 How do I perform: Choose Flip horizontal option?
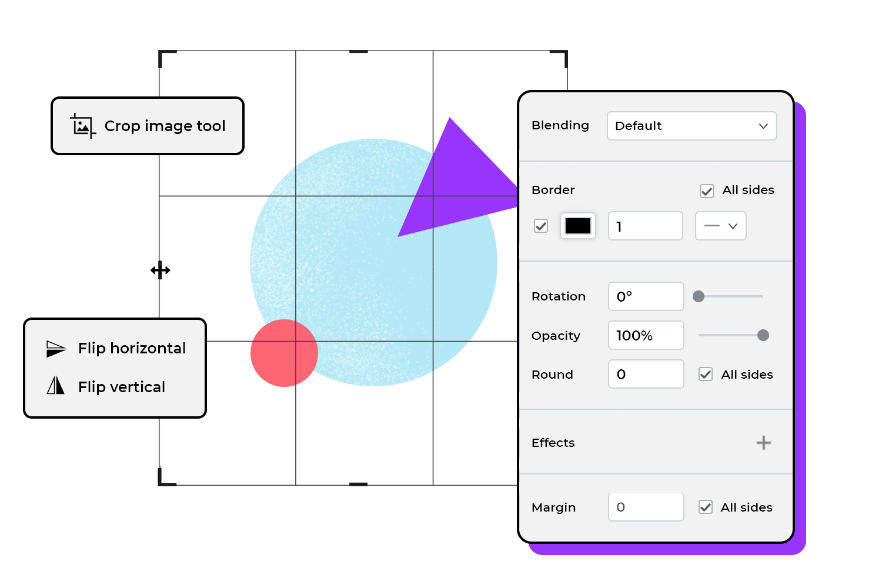[x=116, y=349]
